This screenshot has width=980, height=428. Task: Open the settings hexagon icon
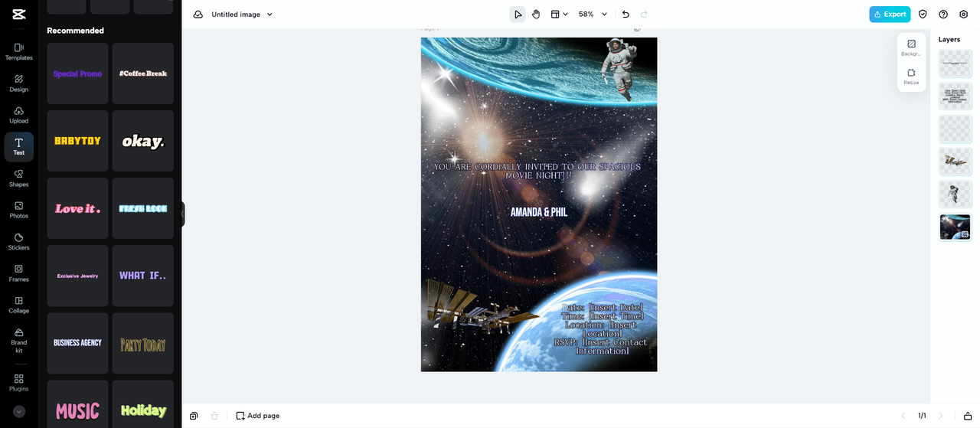coord(963,14)
